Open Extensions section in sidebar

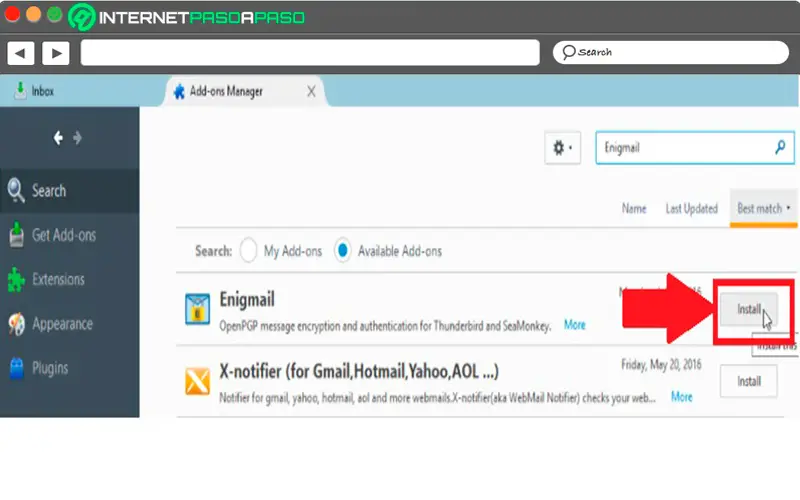click(69, 279)
